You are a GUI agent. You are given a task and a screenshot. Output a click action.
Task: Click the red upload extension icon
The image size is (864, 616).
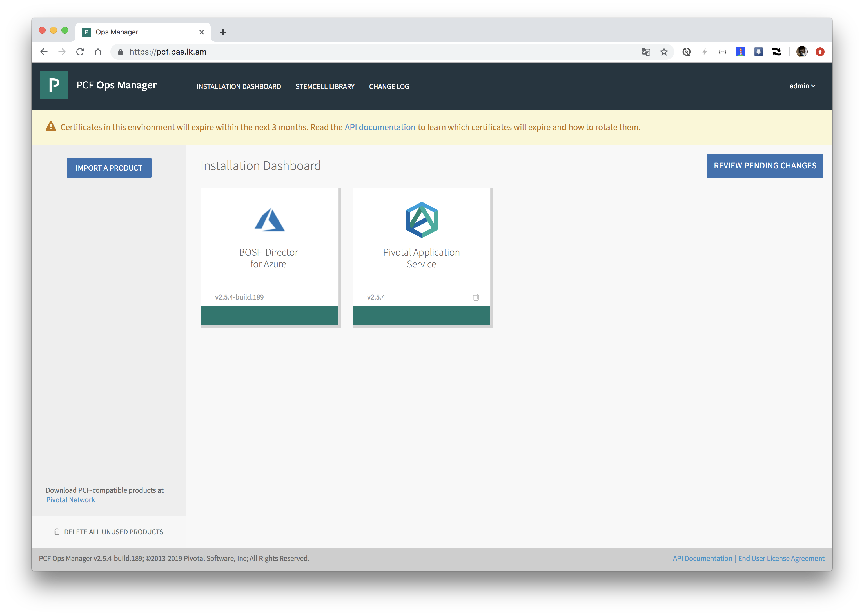click(x=820, y=52)
